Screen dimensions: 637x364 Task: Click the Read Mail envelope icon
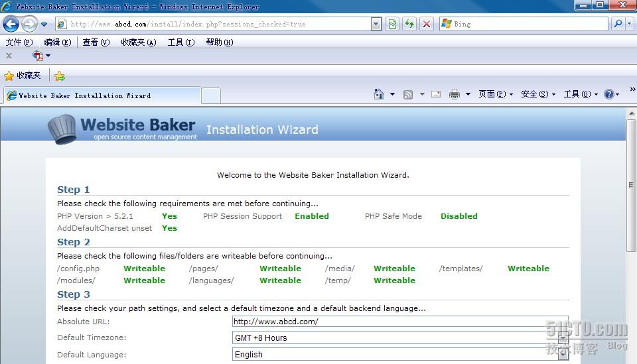click(x=436, y=94)
